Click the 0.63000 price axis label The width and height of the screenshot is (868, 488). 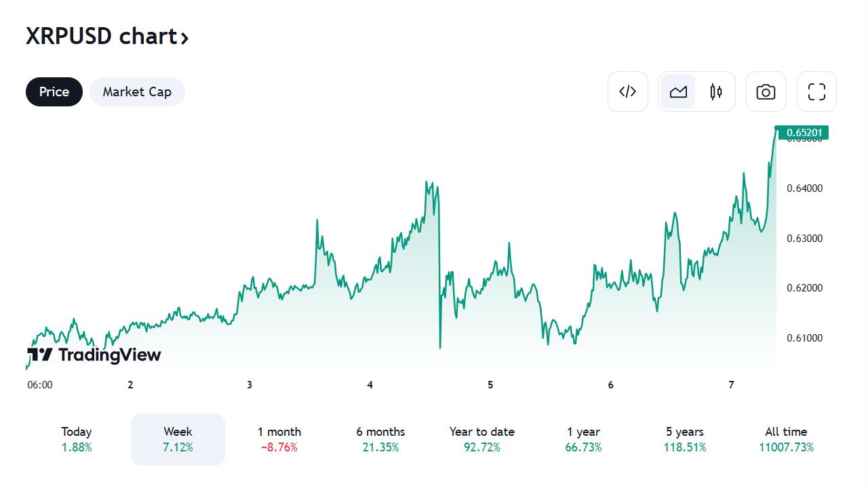coord(805,239)
